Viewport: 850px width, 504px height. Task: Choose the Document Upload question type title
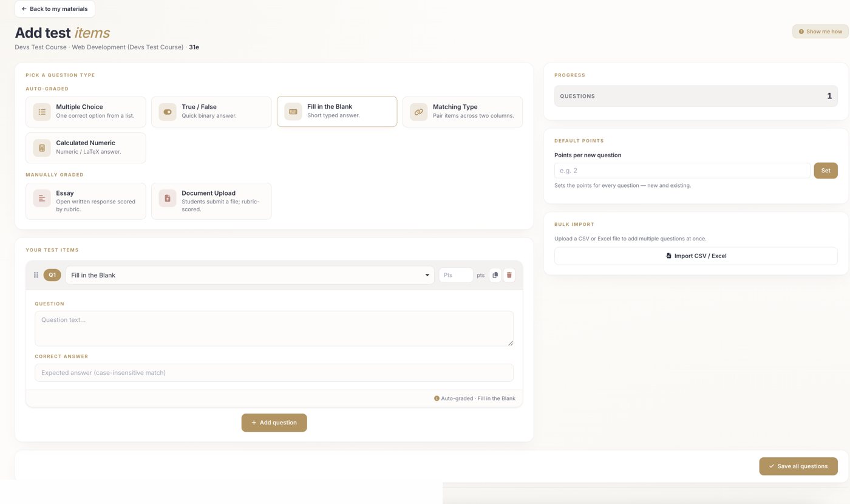208,193
